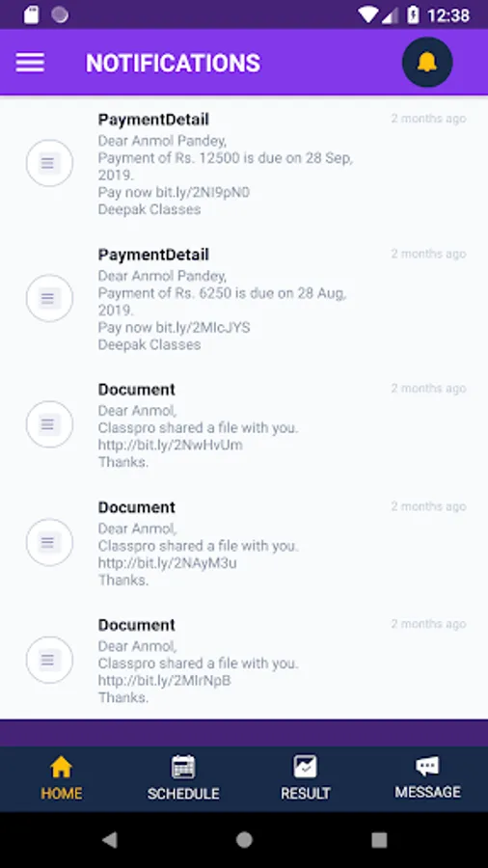Viewport: 488px width, 868px height.
Task: Tap the Android back navigation button
Action: 110,840
